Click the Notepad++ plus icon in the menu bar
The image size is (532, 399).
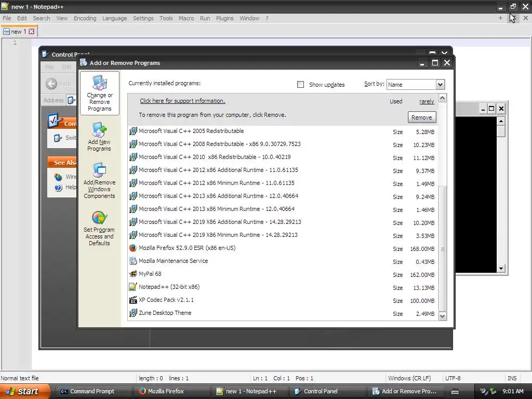500,18
